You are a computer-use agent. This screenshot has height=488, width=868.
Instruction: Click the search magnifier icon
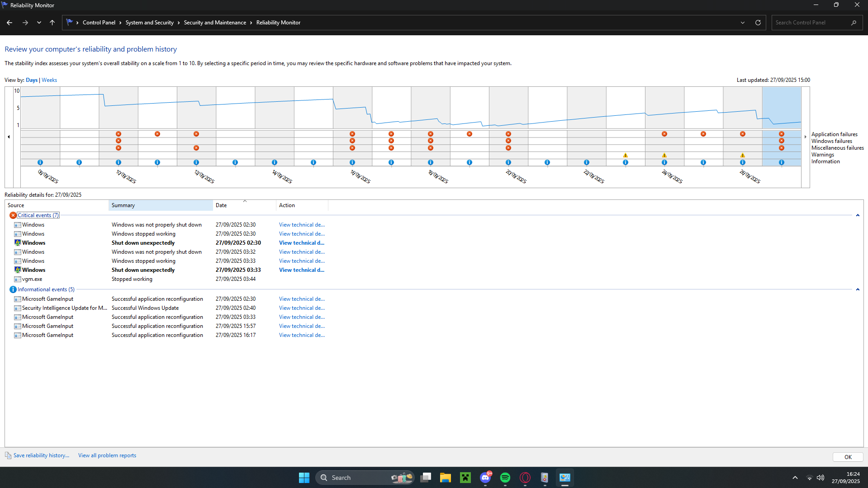coord(854,23)
